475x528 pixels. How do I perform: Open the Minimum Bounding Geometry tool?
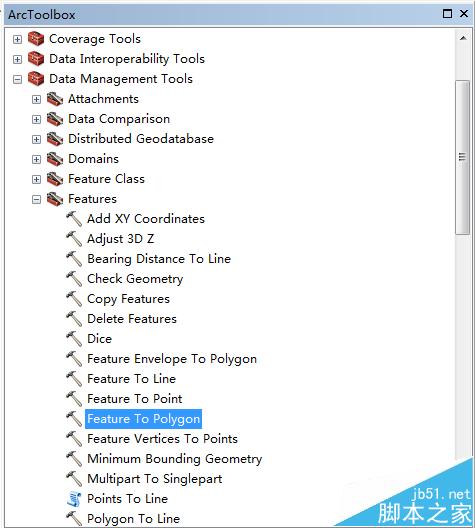(175, 459)
